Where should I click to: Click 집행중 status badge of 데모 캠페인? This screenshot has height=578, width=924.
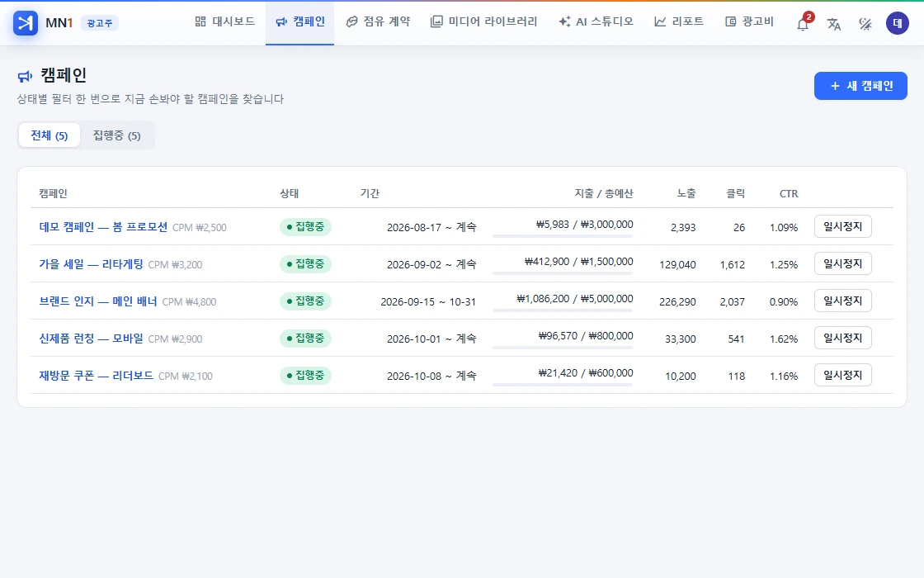click(x=305, y=227)
